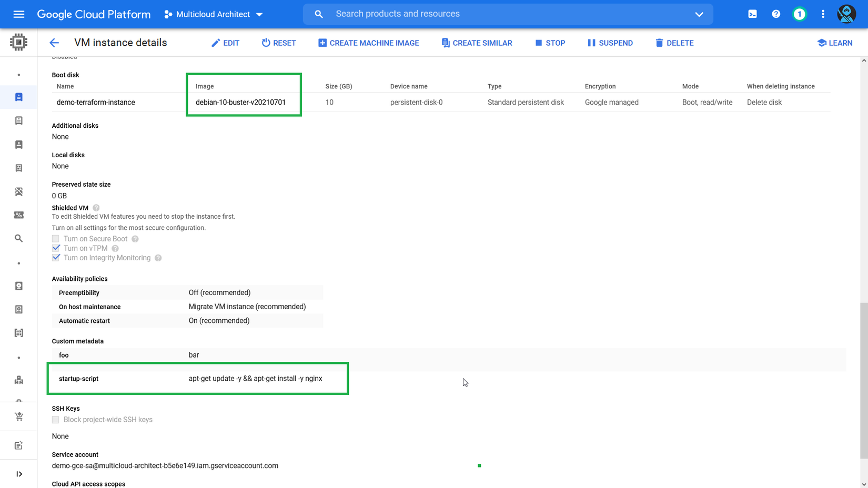Open the main navigation hamburger menu
Image resolution: width=868 pixels, height=488 pixels.
tap(19, 14)
